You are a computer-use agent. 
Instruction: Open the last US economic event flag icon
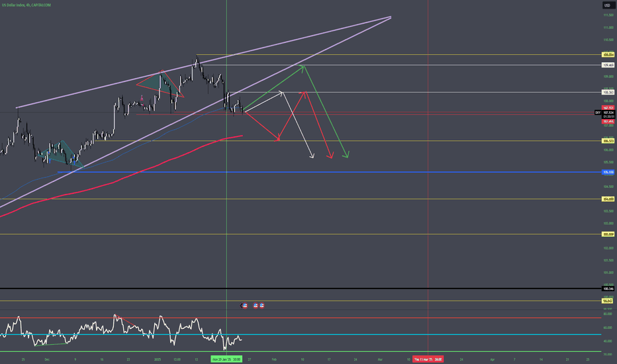pyautogui.click(x=261, y=305)
